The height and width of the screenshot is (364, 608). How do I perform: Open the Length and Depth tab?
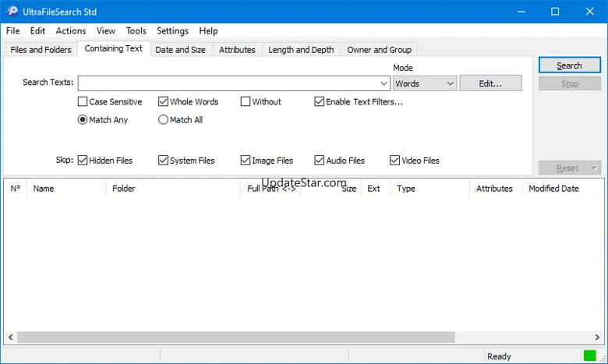tap(301, 50)
